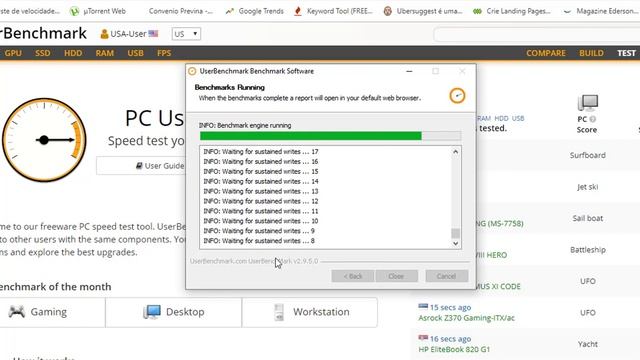Viewport: 640px width, 360px height.
Task: Click the USA-User profile icon
Action: [x=104, y=34]
